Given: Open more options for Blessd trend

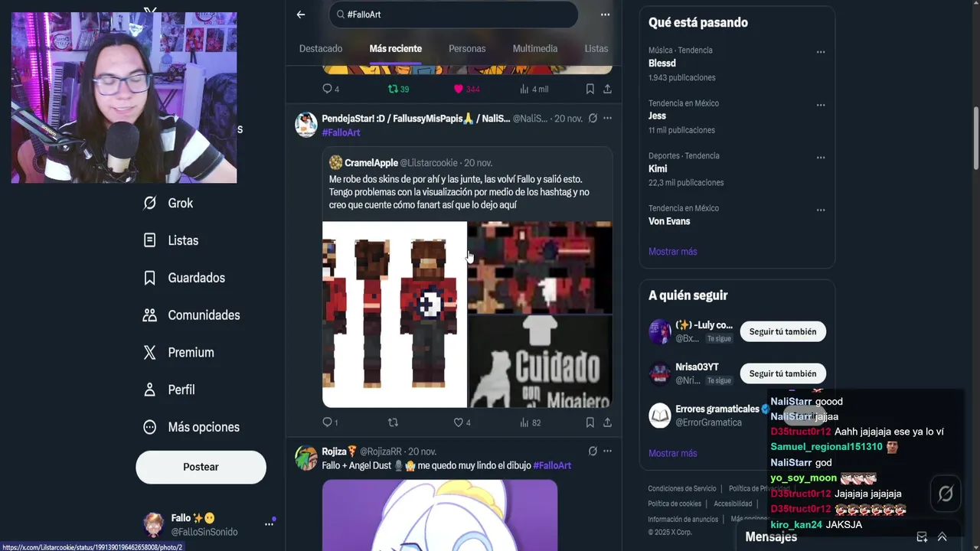Looking at the screenshot, I should coord(821,52).
